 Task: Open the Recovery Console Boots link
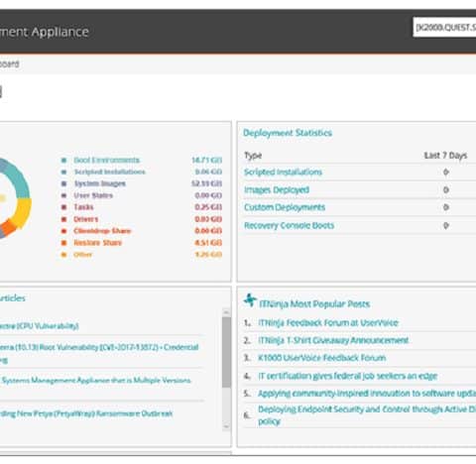[x=289, y=226]
